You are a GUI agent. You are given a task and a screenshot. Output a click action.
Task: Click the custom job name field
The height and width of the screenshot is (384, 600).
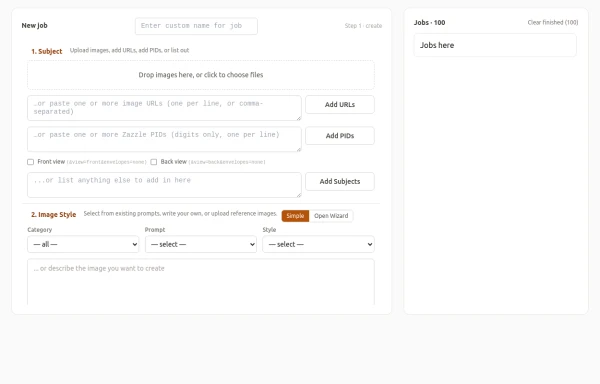pos(196,26)
